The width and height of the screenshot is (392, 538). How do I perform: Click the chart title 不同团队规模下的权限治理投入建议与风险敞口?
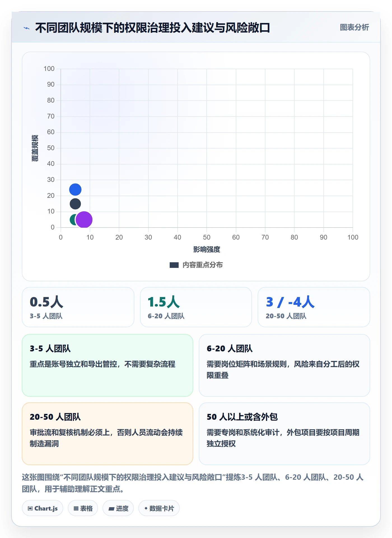153,28
